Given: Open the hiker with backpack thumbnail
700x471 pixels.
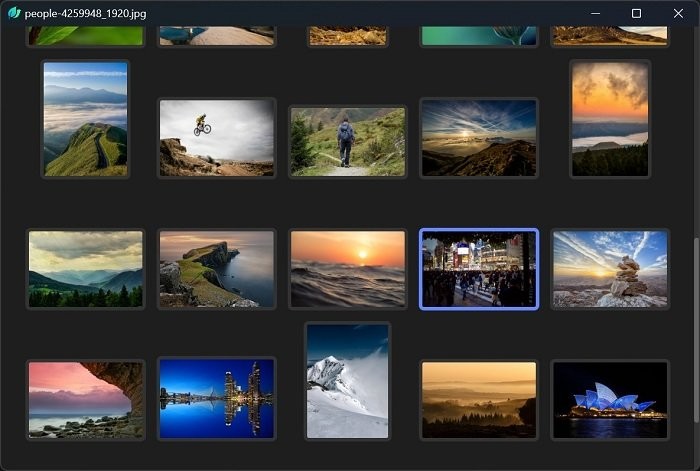Looking at the screenshot, I should (347, 142).
